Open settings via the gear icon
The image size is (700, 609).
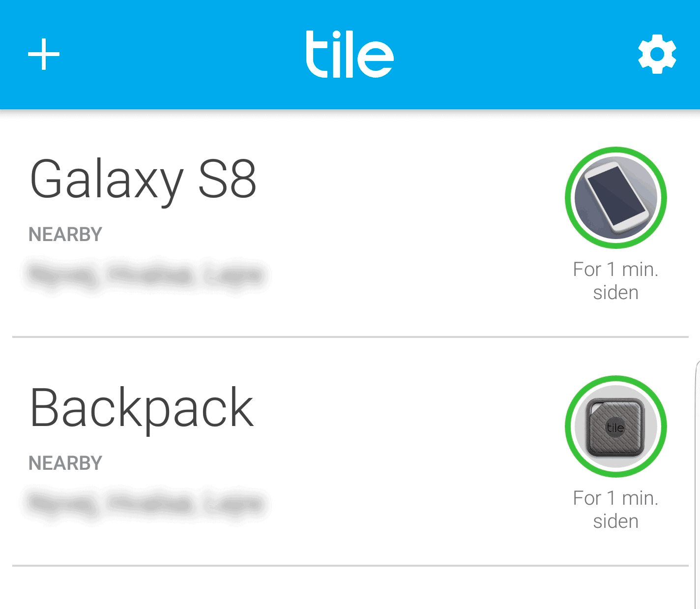coord(657,54)
